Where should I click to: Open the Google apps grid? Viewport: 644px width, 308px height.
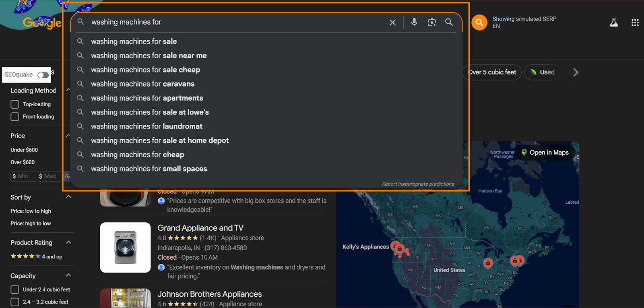pos(635,23)
